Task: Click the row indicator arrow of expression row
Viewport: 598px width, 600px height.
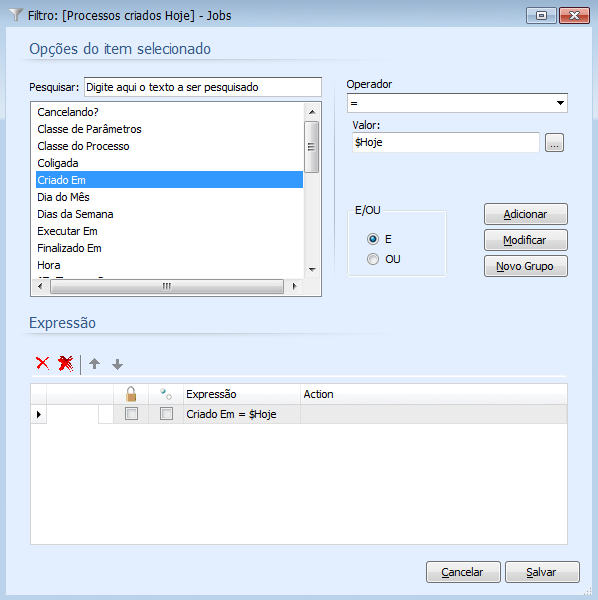Action: click(x=39, y=414)
